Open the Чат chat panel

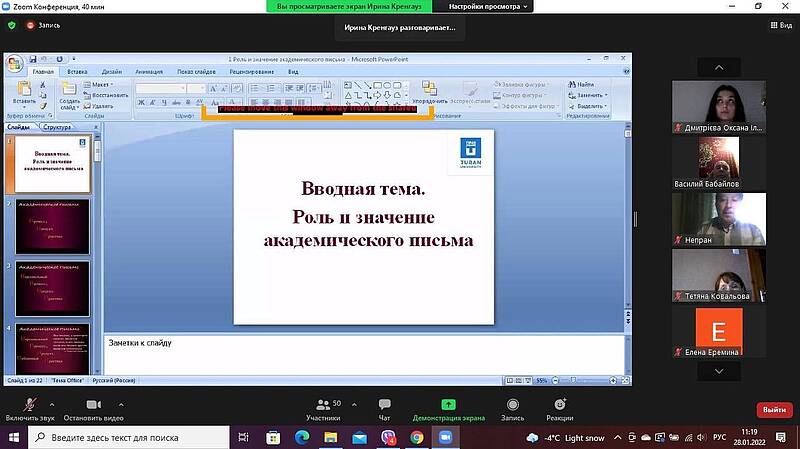[384, 404]
